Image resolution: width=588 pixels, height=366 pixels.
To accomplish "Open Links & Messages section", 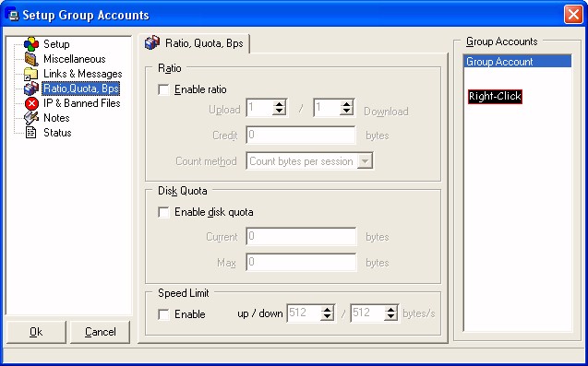I will (x=82, y=74).
